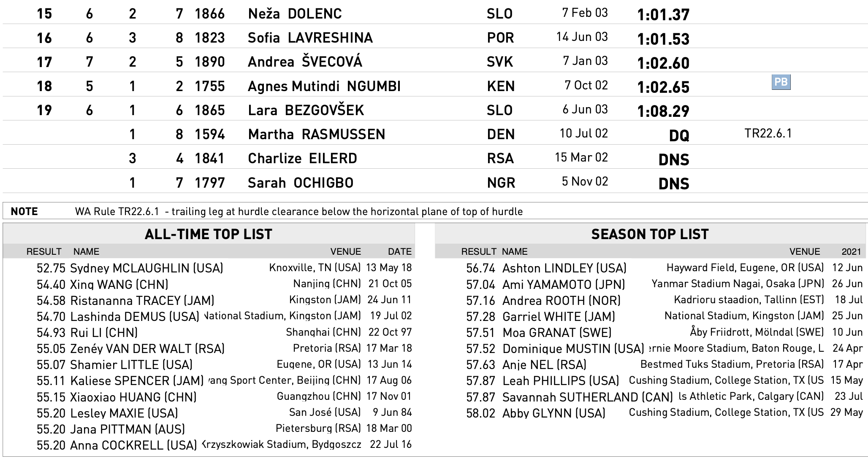Viewport: 868px width, 458px height.
Task: Click the NOTE label above the lists
Action: click(24, 211)
